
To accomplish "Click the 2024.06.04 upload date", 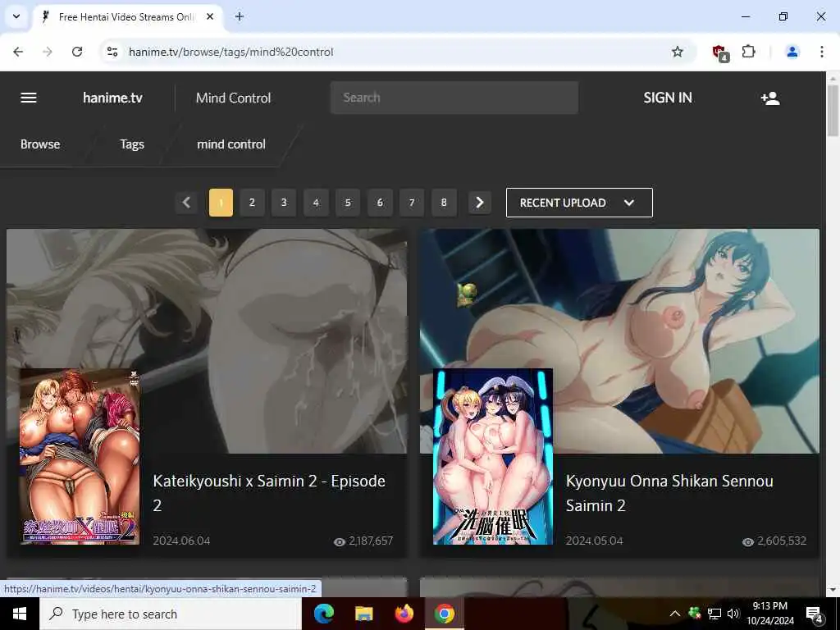I will (181, 541).
